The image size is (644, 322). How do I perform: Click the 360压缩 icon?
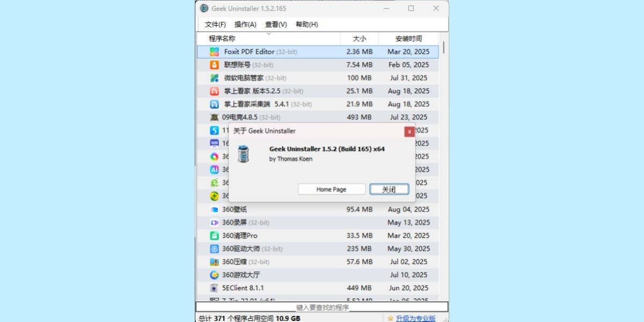tap(214, 262)
